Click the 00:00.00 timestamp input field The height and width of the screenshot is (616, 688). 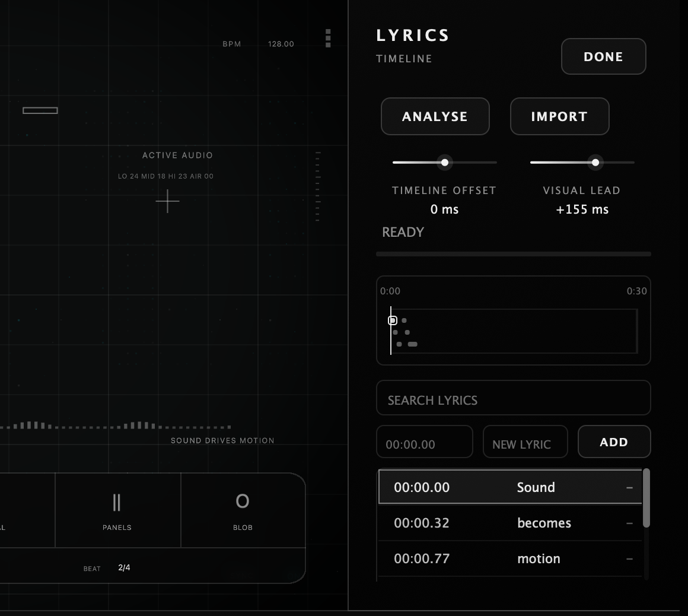click(x=425, y=442)
